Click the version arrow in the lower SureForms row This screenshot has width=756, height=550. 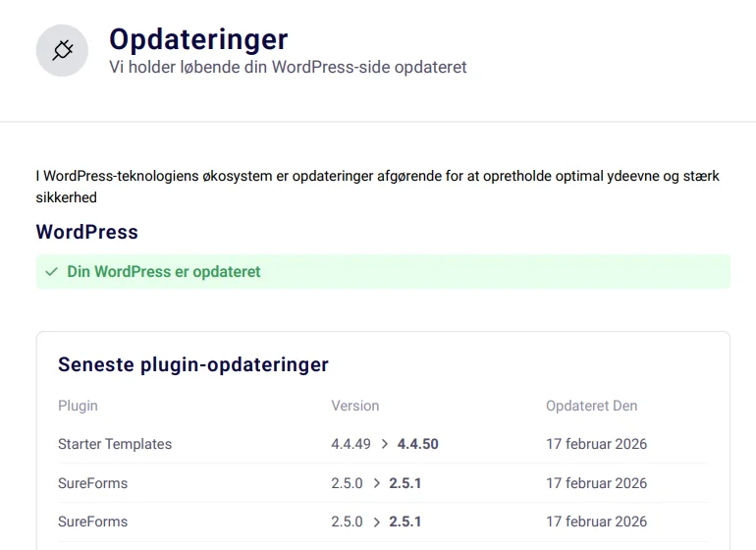[376, 522]
